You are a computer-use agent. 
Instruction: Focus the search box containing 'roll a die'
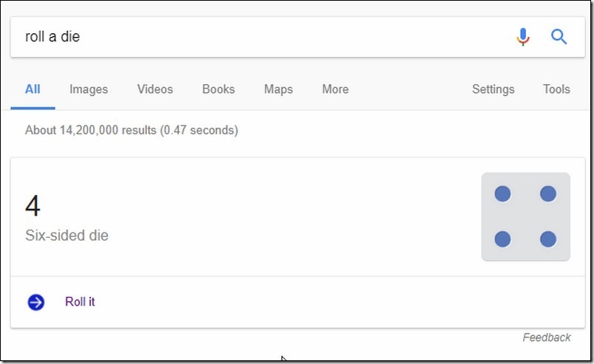(x=262, y=37)
